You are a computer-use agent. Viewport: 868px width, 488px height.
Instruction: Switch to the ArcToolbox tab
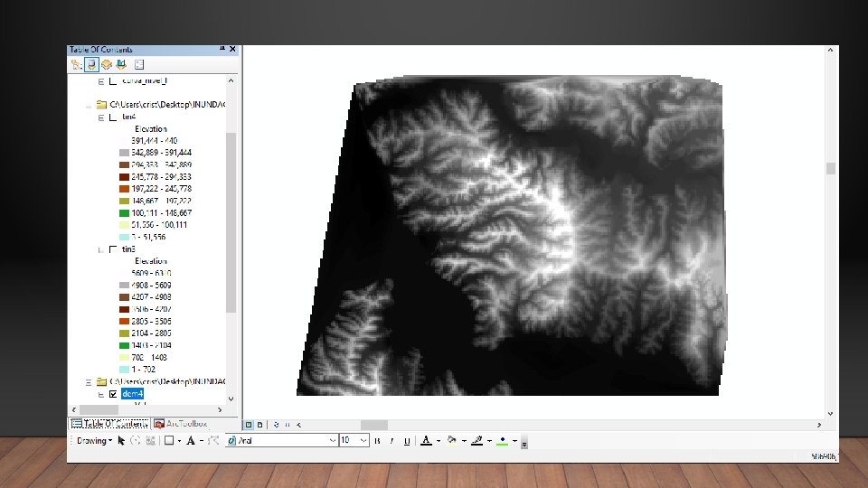[181, 423]
